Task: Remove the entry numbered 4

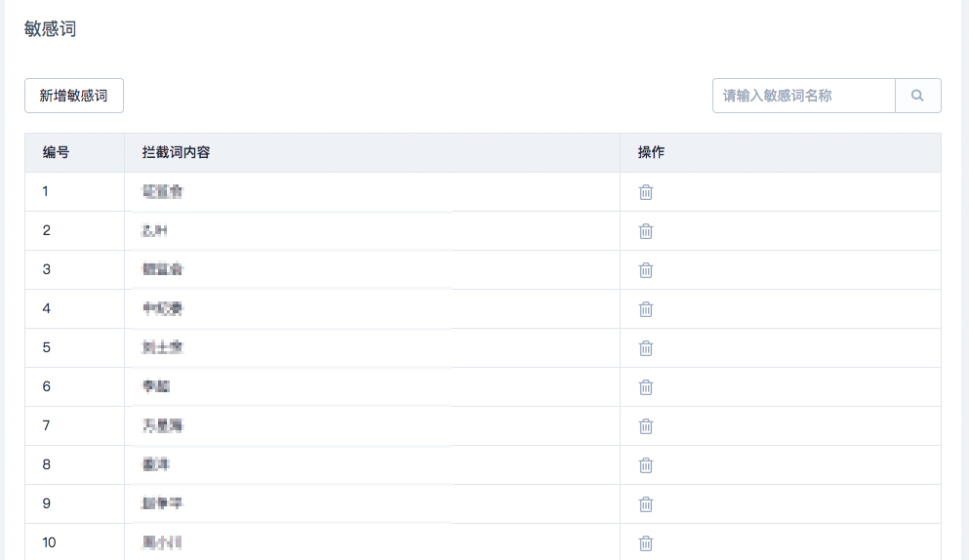Action: (x=645, y=309)
